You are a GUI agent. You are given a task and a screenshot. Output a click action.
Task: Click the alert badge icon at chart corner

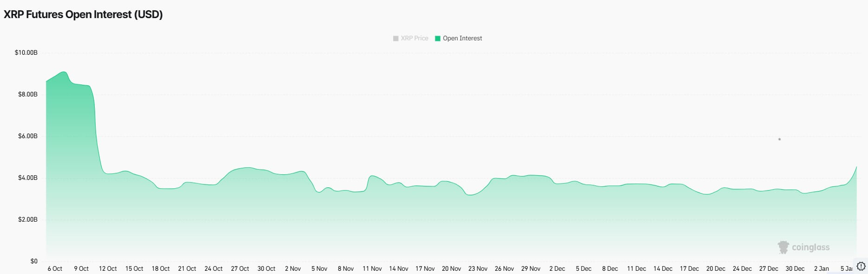(861, 266)
